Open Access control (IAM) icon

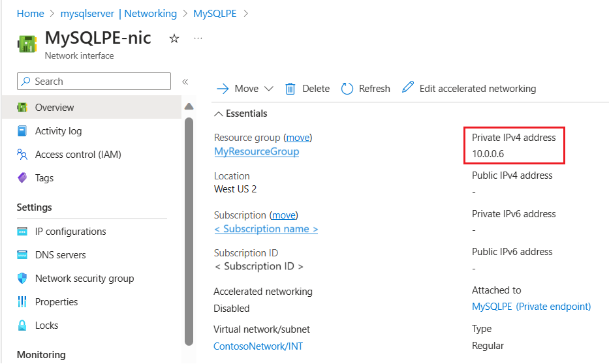[x=22, y=155]
